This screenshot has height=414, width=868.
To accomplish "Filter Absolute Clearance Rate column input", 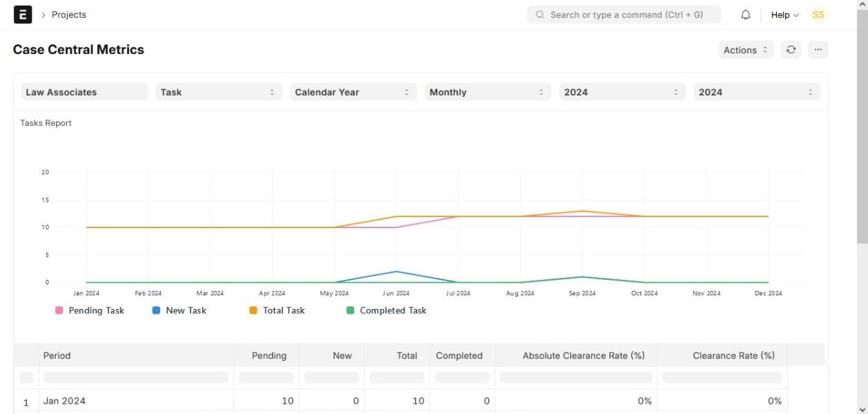I will coord(576,377).
